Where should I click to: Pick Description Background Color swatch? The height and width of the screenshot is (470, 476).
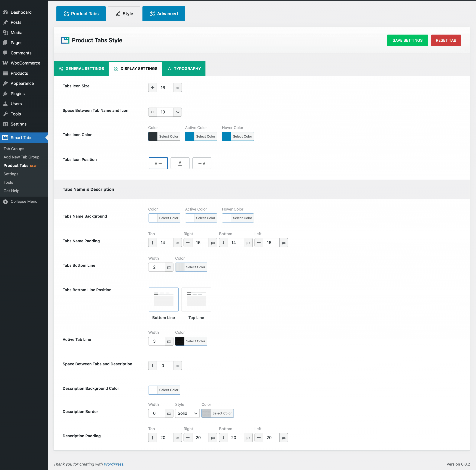coord(153,390)
